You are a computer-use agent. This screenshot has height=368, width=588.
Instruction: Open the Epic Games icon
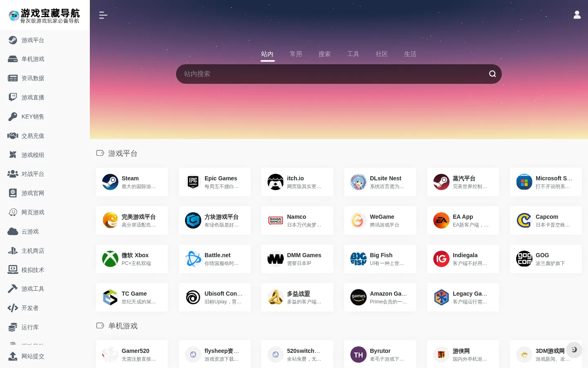coord(193,182)
